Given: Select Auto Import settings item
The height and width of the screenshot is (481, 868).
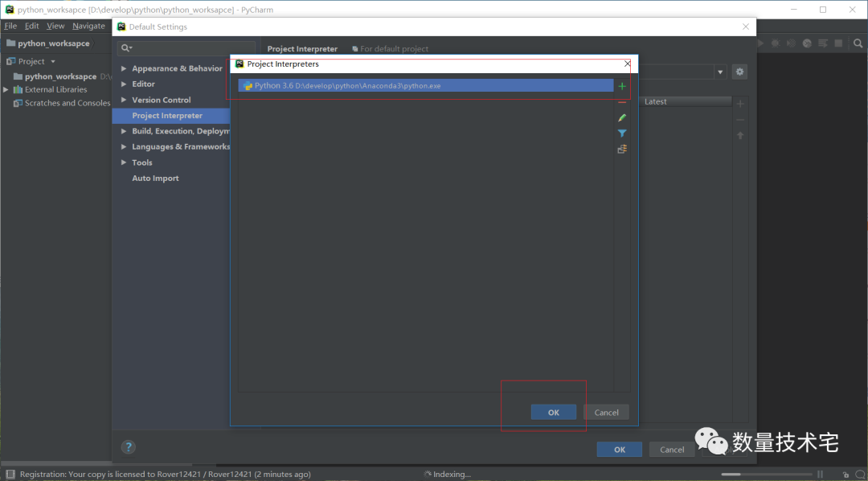Looking at the screenshot, I should point(156,179).
